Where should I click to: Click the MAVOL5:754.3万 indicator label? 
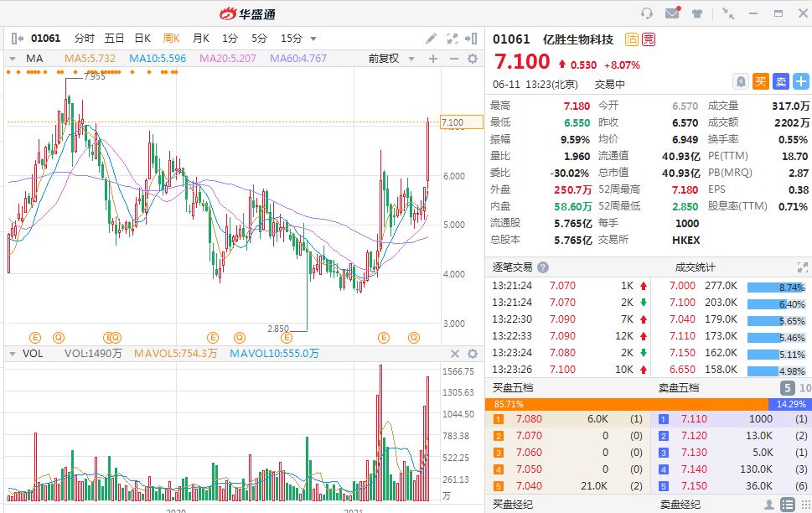pos(175,354)
